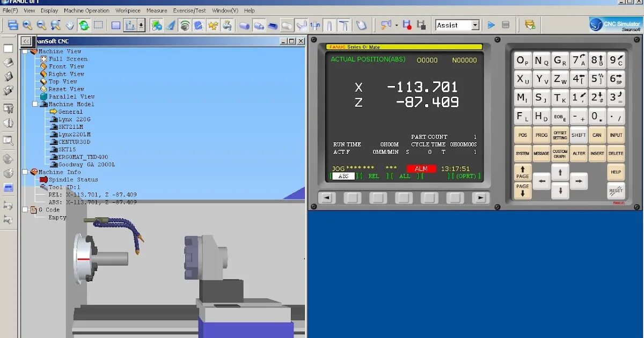Choose the ERGOMAT_TND400 machine model
This screenshot has height=338, width=644.
point(84,157)
